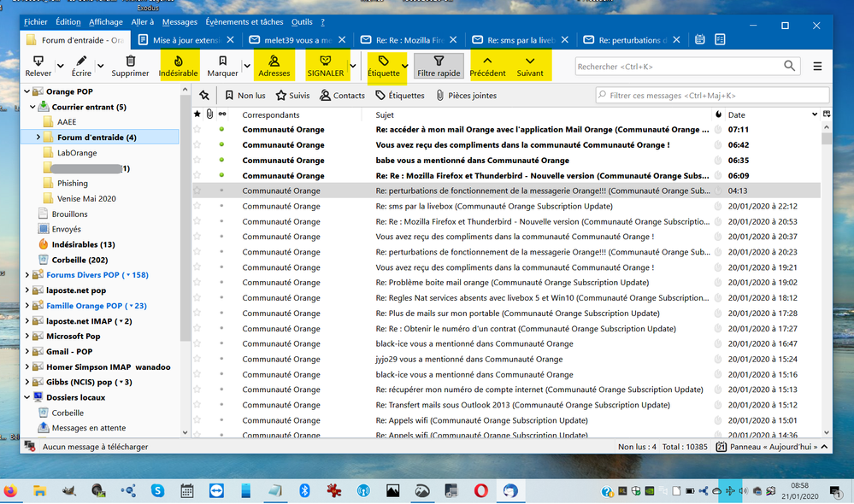
Task: Go to next message with Suivant
Action: 530,66
